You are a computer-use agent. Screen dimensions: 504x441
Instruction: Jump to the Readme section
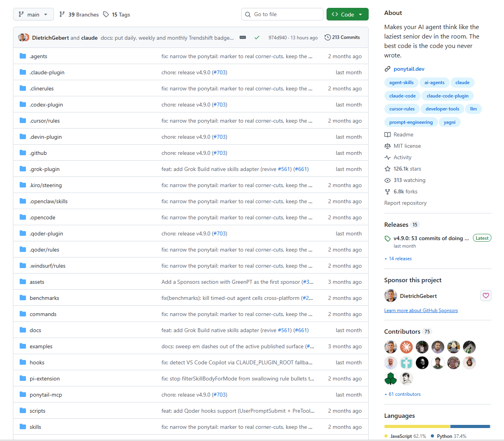[x=399, y=134]
